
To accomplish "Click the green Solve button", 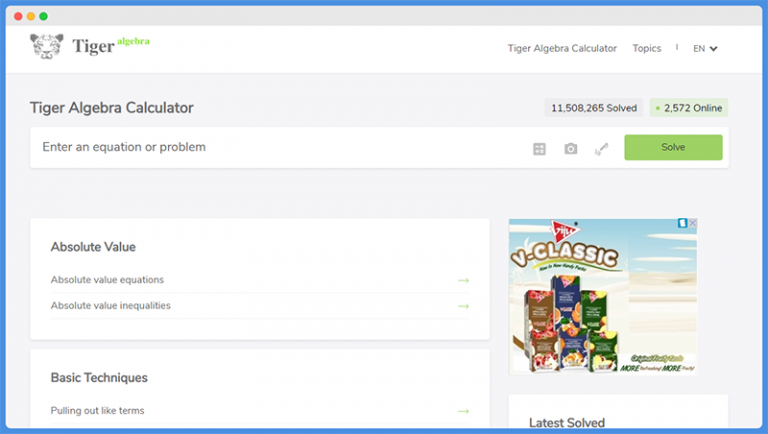I will [673, 147].
